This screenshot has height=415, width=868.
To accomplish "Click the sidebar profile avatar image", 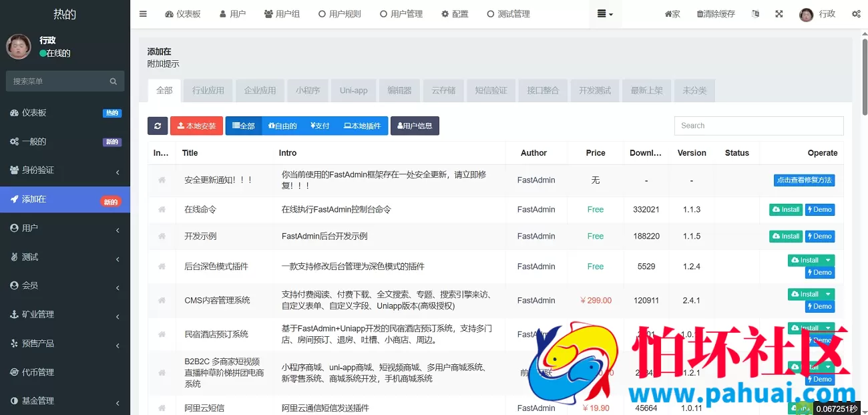I will tap(18, 47).
